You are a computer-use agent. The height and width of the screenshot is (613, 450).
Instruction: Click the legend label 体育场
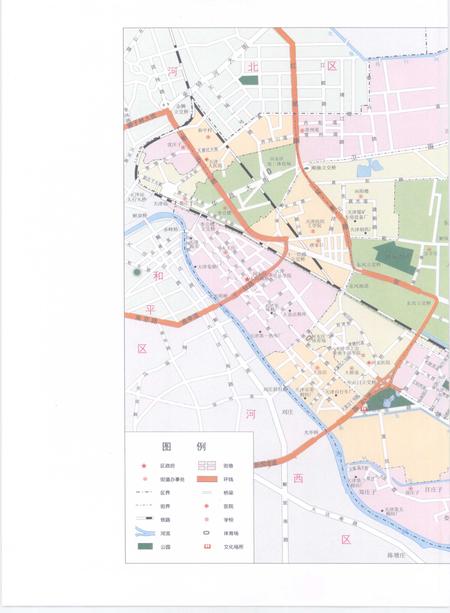231,533
